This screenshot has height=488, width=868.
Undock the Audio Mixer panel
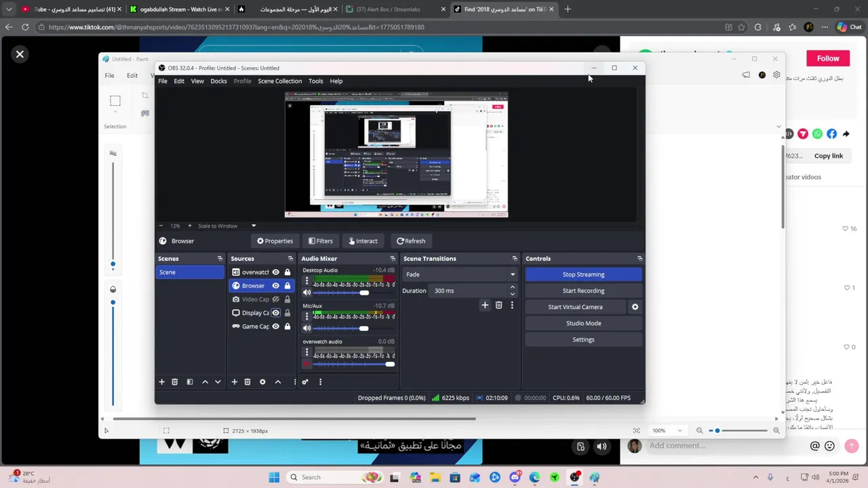[392, 258]
